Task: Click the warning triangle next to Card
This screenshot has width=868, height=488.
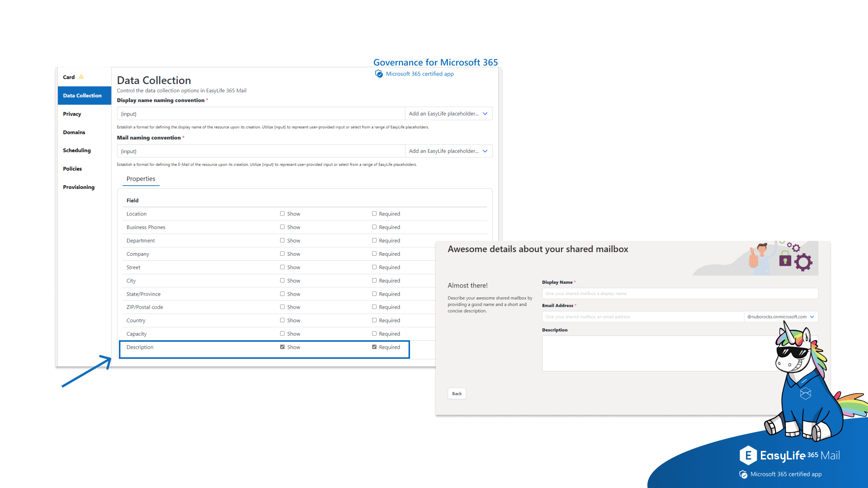Action: coord(82,77)
